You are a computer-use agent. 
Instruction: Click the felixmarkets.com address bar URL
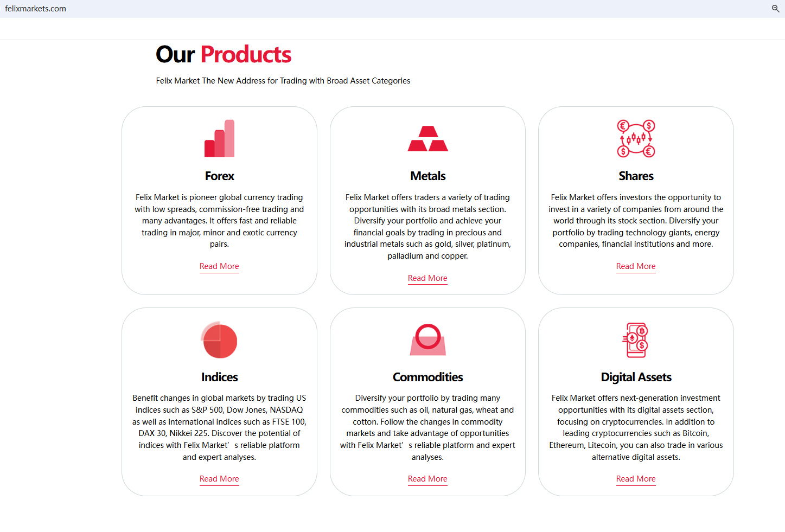click(x=36, y=9)
